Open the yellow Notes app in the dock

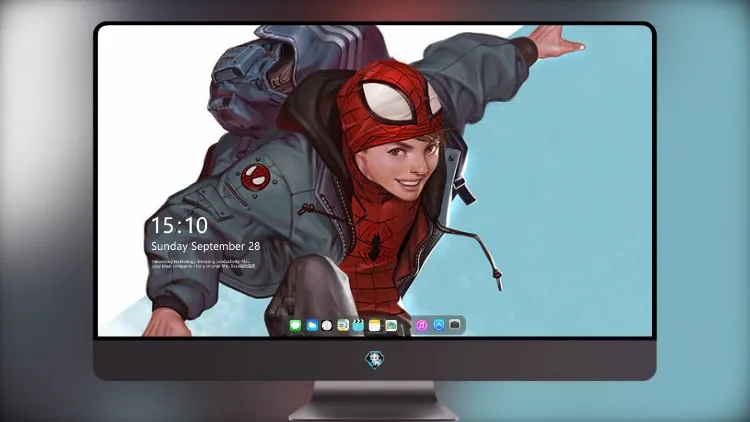[375, 326]
